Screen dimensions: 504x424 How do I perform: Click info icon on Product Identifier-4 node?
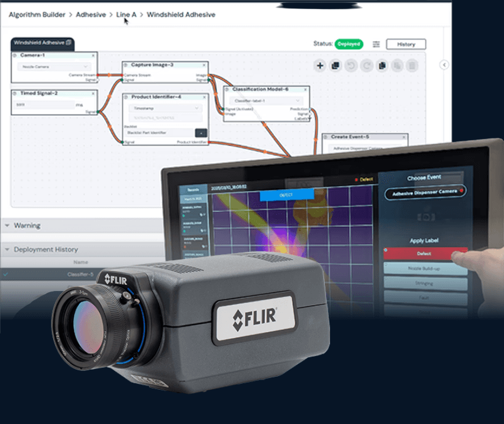tap(125, 97)
